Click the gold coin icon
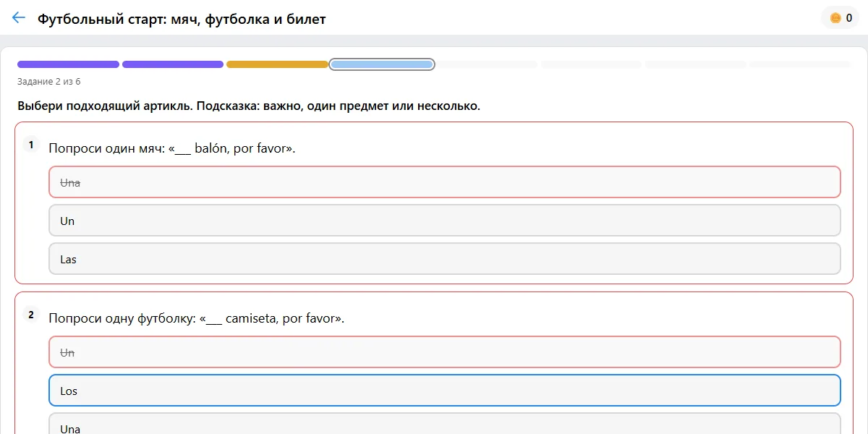This screenshot has width=868, height=434. pos(835,18)
